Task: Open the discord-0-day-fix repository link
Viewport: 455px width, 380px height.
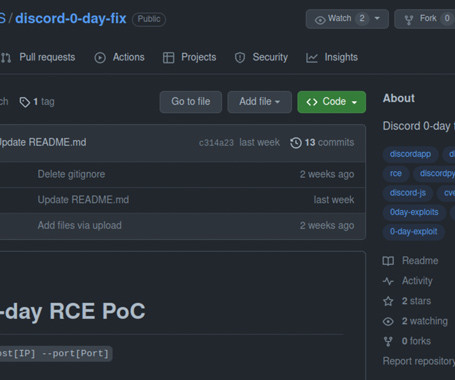Action: pyautogui.click(x=71, y=18)
